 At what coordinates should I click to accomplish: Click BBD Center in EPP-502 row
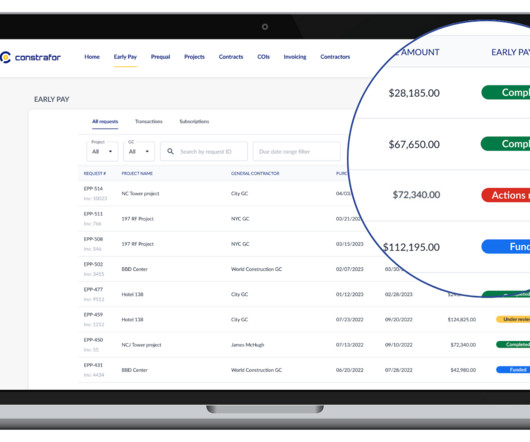point(135,269)
